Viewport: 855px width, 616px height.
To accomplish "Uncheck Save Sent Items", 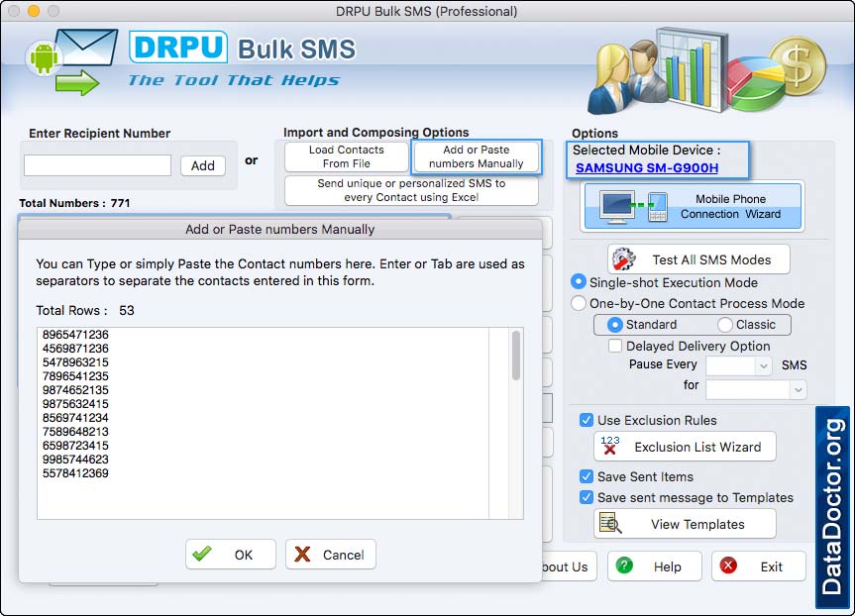I will tap(587, 476).
